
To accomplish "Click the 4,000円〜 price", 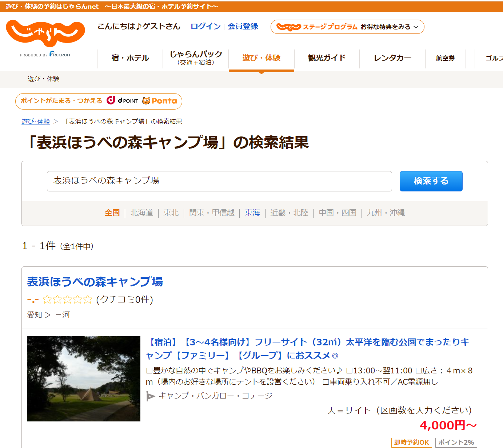I will (x=448, y=425).
